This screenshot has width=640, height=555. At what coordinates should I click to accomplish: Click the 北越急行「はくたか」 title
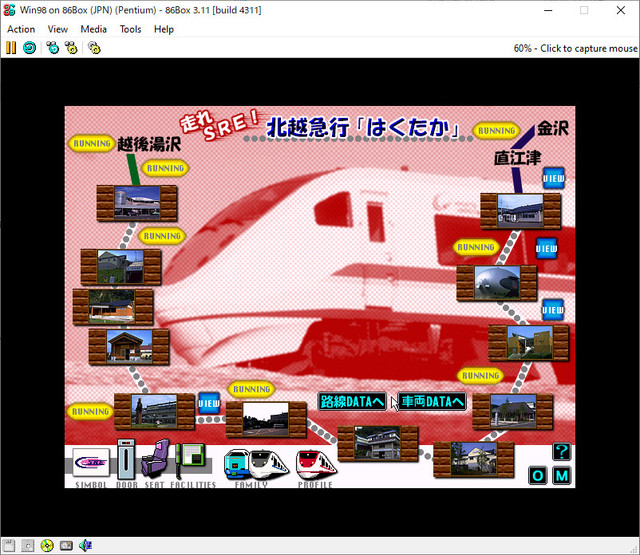coord(363,127)
